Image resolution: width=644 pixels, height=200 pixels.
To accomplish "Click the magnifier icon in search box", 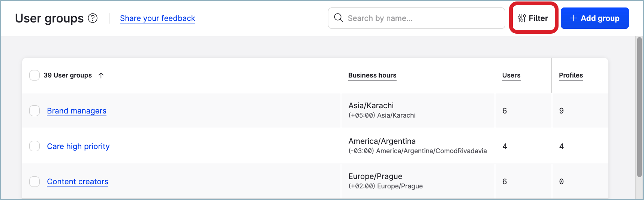I will (x=338, y=18).
